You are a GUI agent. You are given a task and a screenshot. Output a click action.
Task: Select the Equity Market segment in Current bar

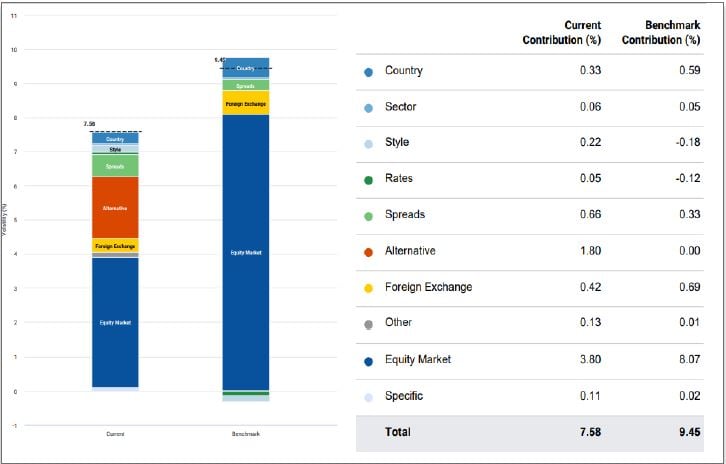[x=115, y=322]
